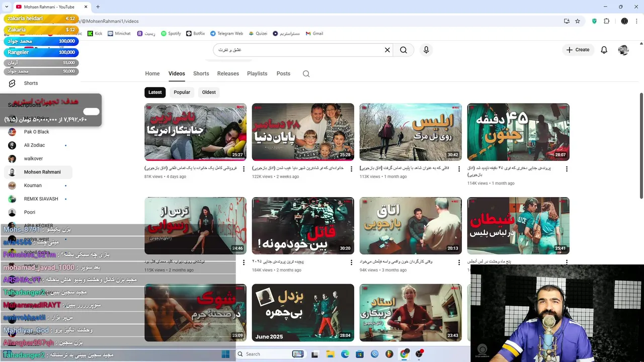Open more options for 94K views video

pyautogui.click(x=459, y=262)
